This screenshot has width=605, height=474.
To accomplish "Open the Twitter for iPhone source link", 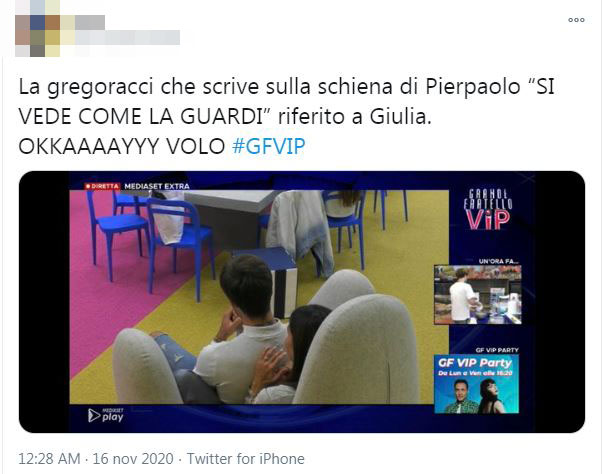I will 246,459.
